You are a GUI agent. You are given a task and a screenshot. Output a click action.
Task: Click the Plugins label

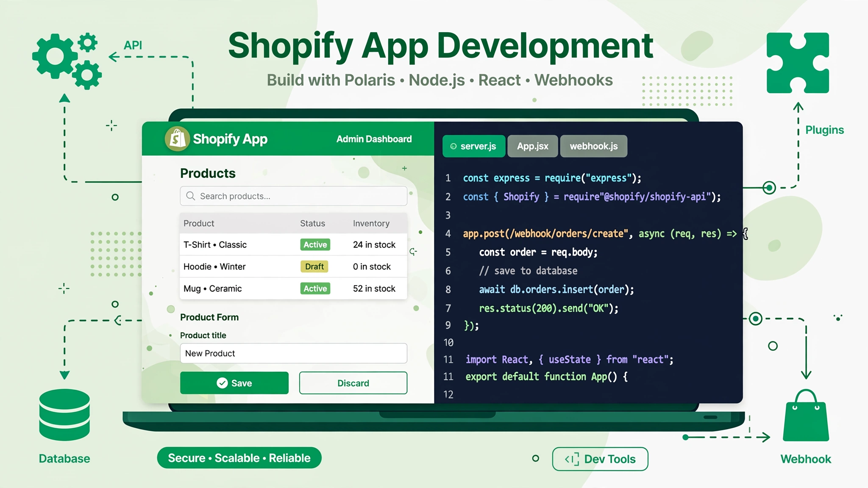[824, 130]
